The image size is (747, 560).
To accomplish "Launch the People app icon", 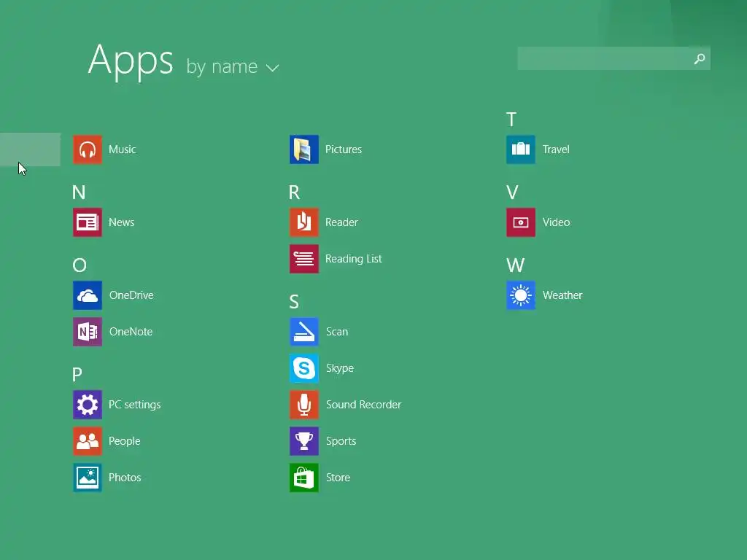I will pos(88,441).
